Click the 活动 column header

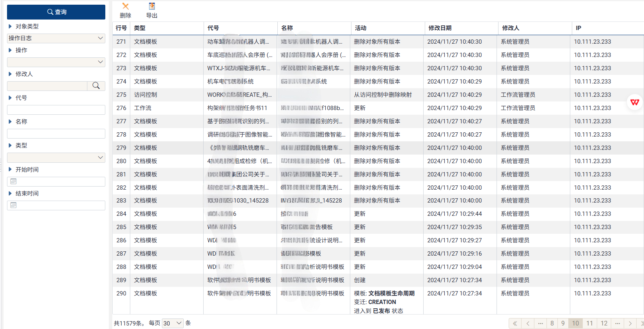pyautogui.click(x=360, y=28)
